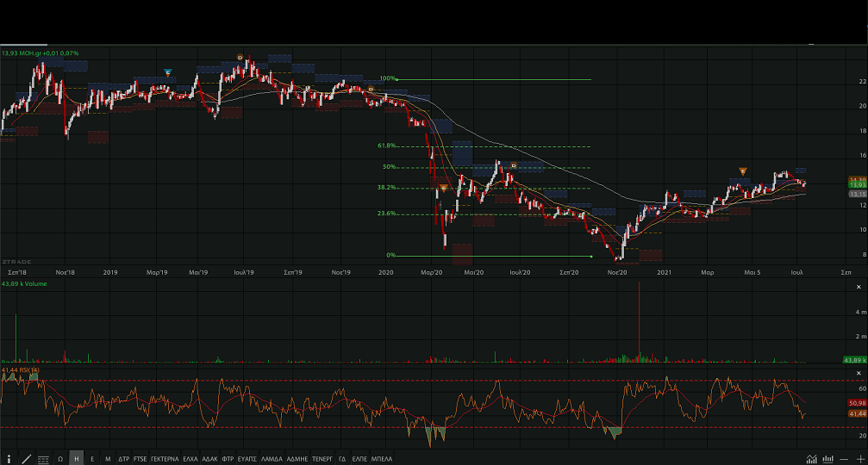This screenshot has width=868, height=465.
Task: Switch to weekly E timeframe
Action: pyautogui.click(x=92, y=459)
